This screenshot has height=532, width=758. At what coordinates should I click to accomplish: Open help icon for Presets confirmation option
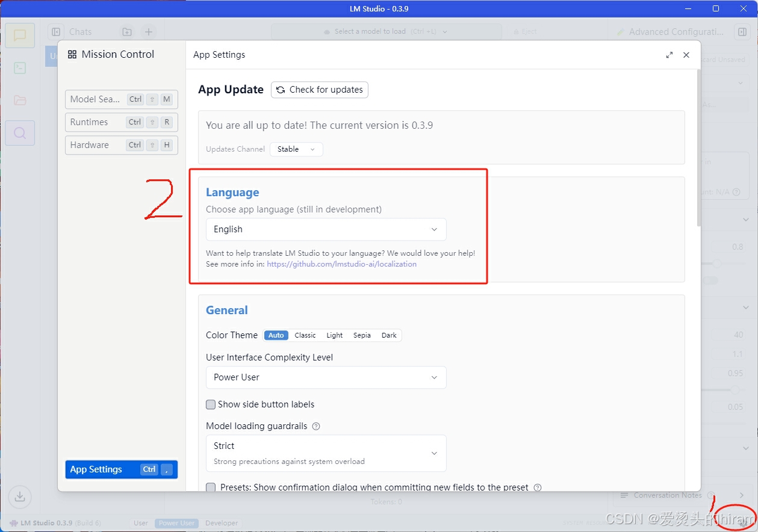pos(538,487)
